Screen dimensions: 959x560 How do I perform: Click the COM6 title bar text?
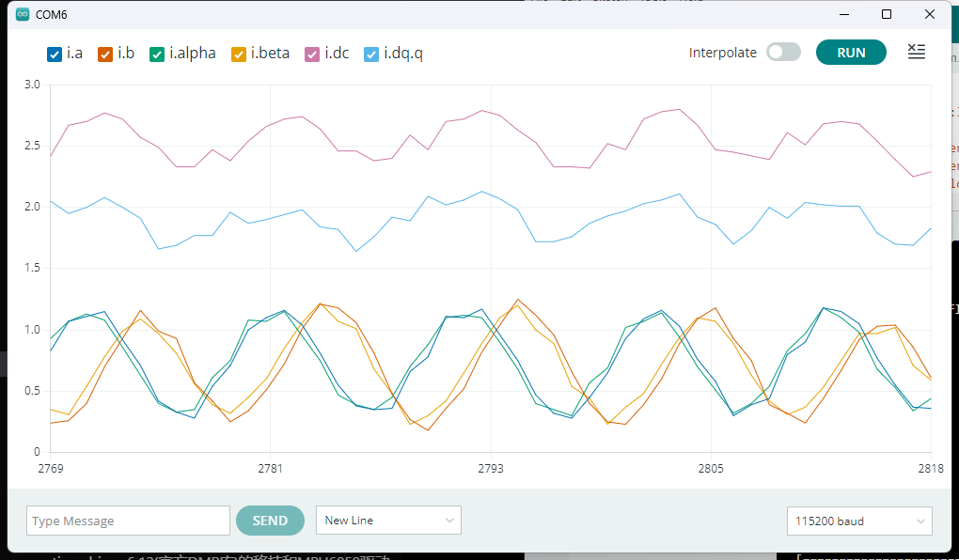coord(52,15)
